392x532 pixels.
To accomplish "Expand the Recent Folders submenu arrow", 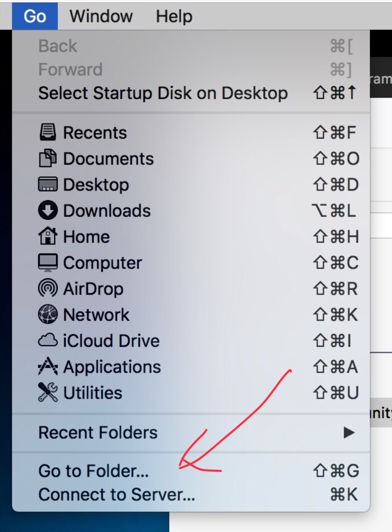I will (349, 433).
